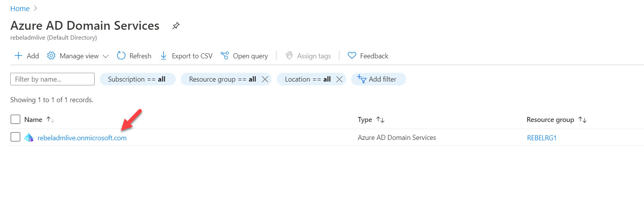
Task: Click the Refresh icon
Action: pos(121,56)
